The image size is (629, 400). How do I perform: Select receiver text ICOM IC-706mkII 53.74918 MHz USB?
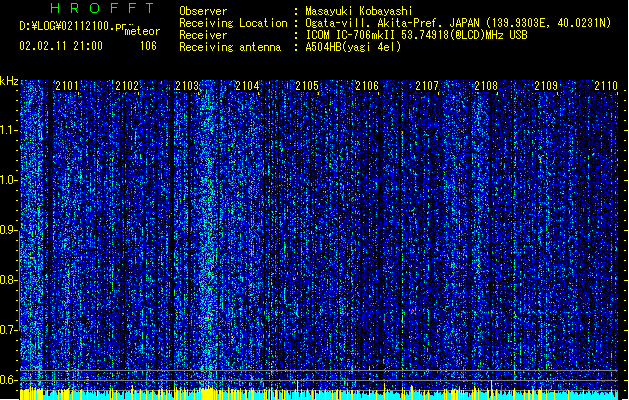tap(416, 35)
